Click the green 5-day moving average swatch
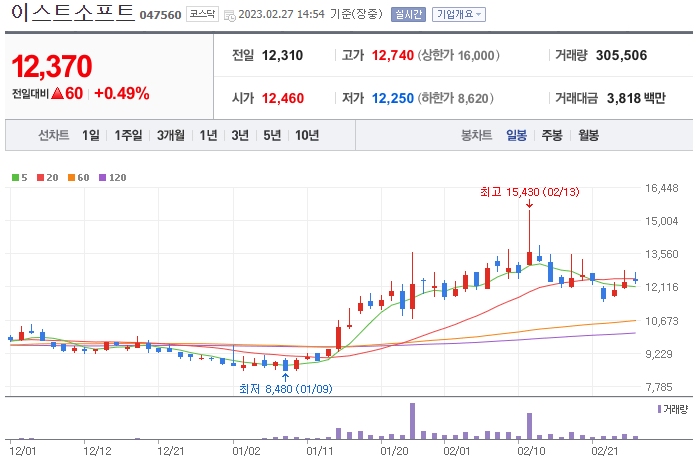Image resolution: width=693 pixels, height=460 pixels. click(x=15, y=178)
